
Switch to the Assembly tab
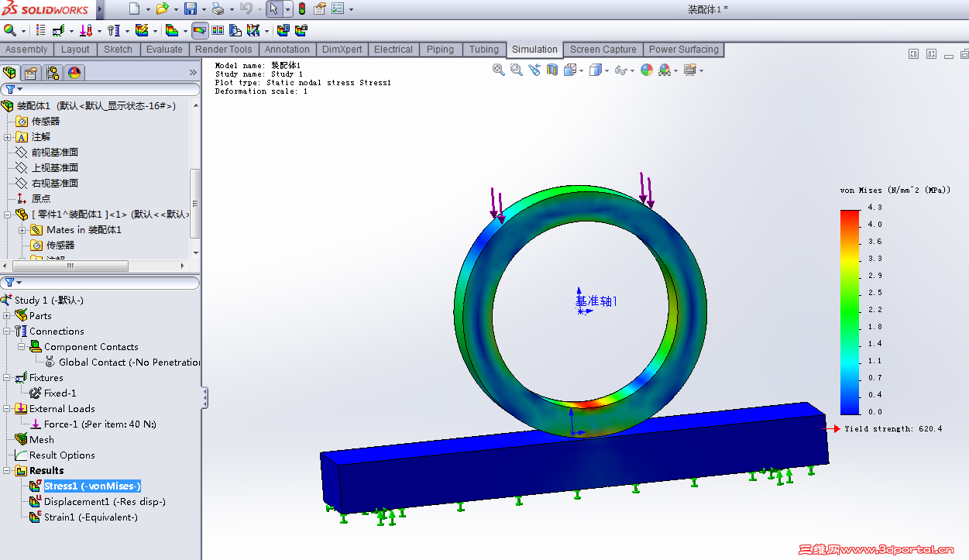(x=26, y=50)
